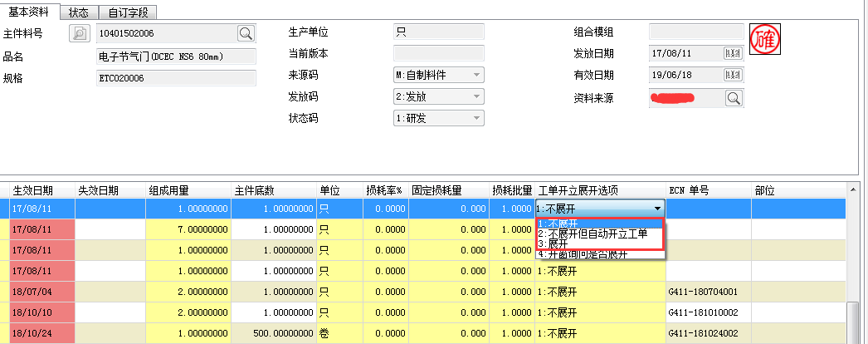This screenshot has width=868, height=344.
Task: Open the 自订字段 tab
Action: (128, 12)
